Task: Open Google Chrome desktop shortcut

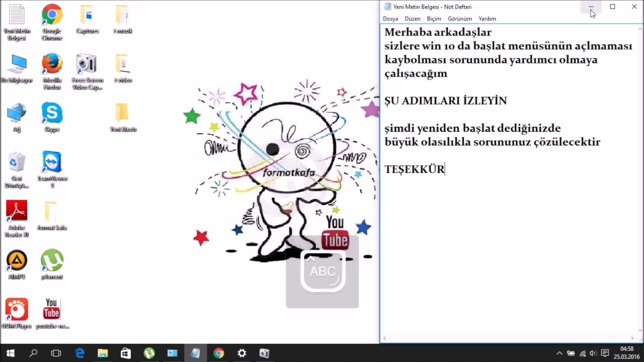Action: tap(52, 22)
